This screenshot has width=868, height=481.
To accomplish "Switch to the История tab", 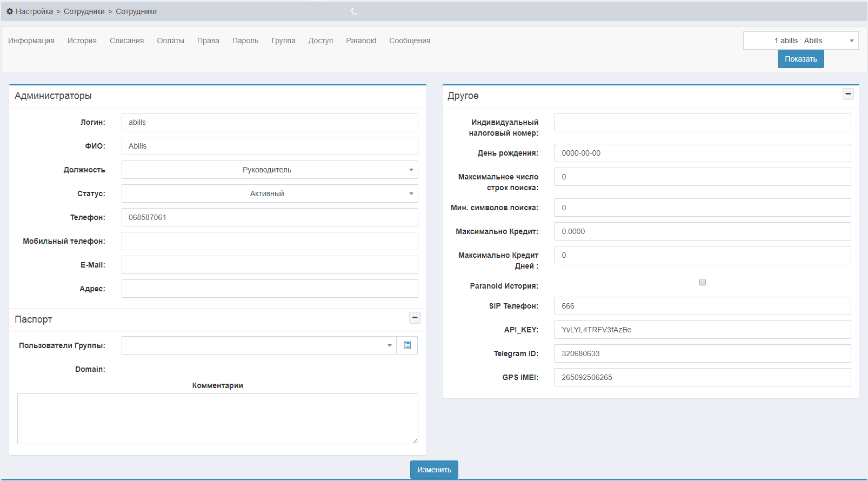I will tap(82, 41).
